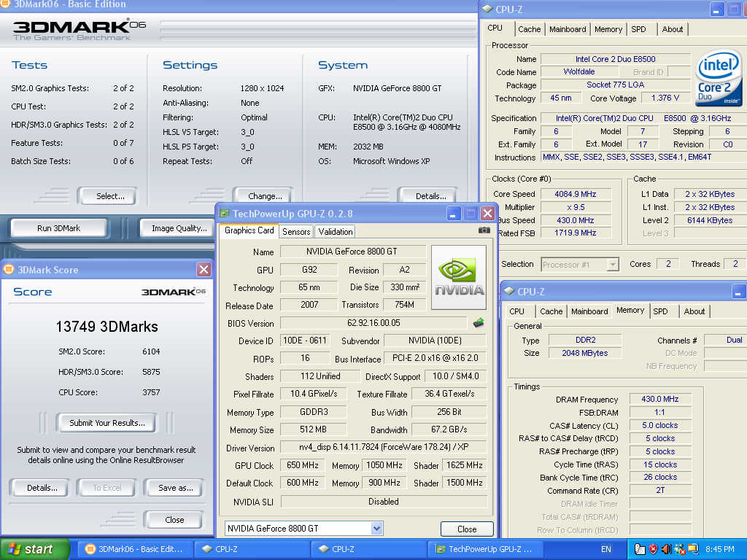Viewport: 747px width, 560px height.
Task: Click the To Excel button
Action: 107,488
